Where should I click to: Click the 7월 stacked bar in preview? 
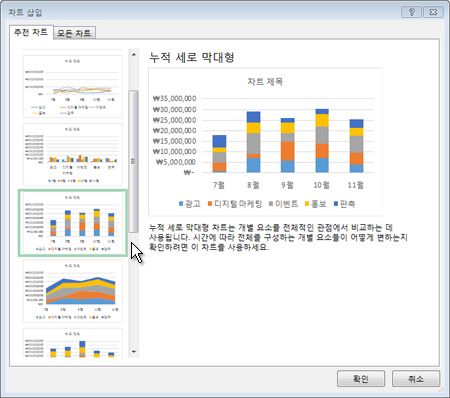tap(219, 154)
